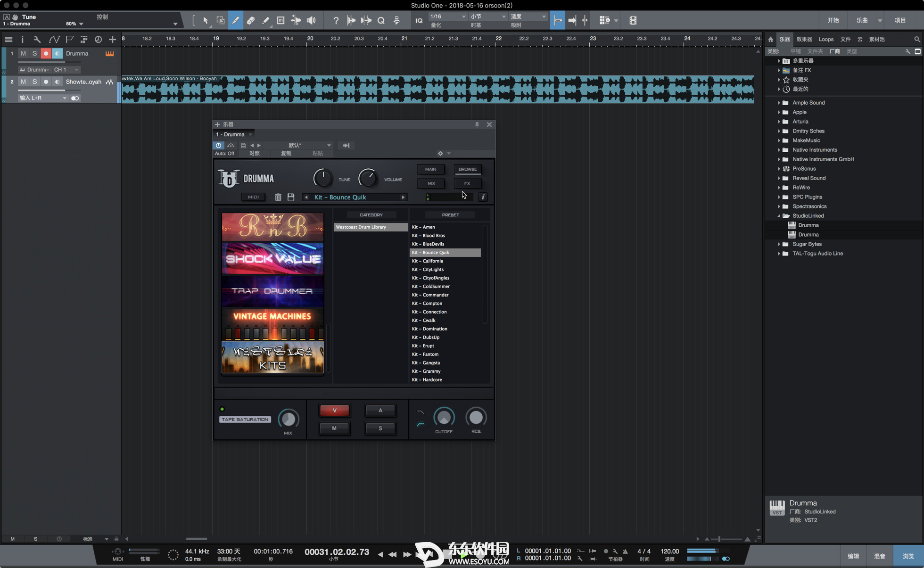This screenshot has height=568, width=924.
Task: Open the video player icon in toolbar
Action: pyautogui.click(x=633, y=20)
